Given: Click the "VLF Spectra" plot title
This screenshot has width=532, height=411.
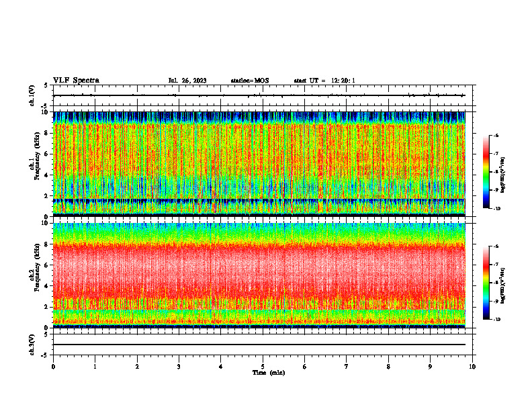Looking at the screenshot, I should (76, 81).
